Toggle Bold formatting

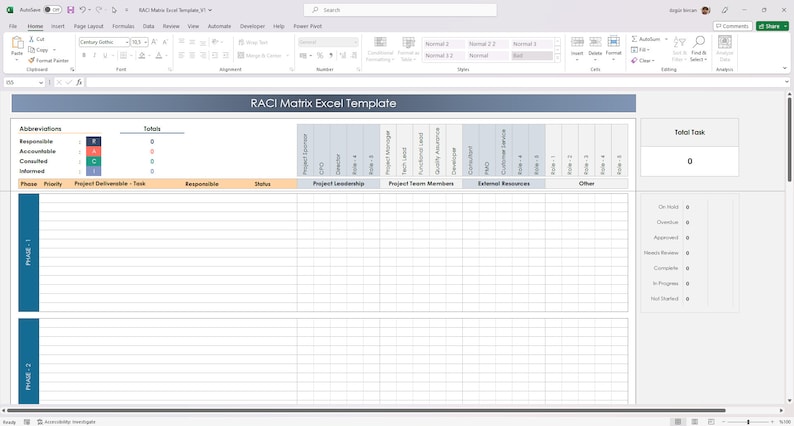pos(84,55)
